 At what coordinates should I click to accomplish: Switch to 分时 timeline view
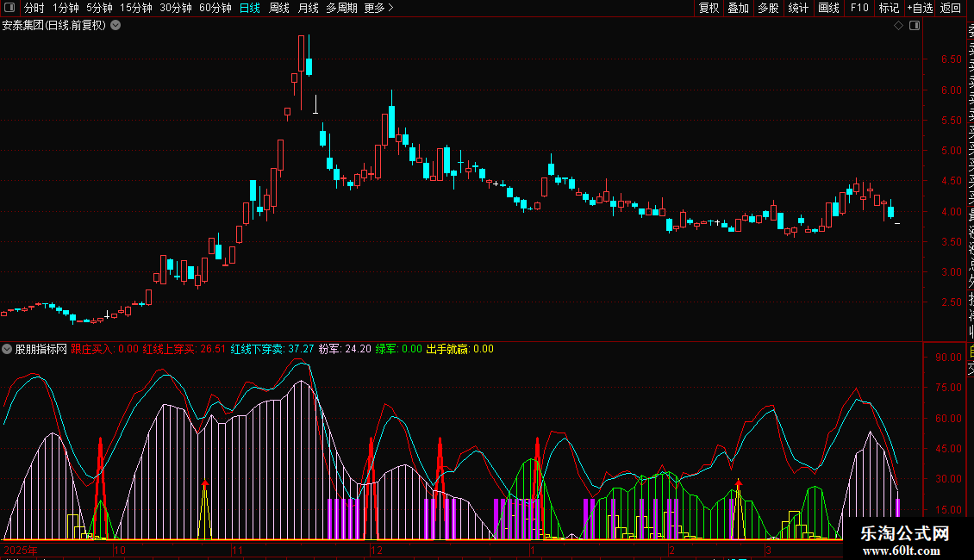(34, 8)
